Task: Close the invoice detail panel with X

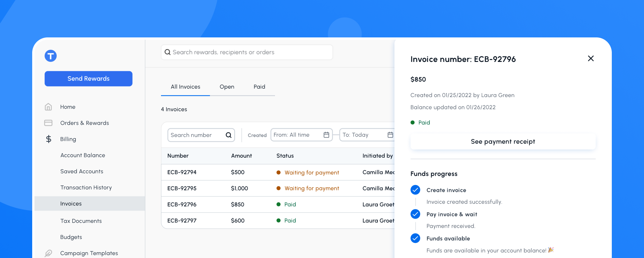Action: click(x=591, y=58)
